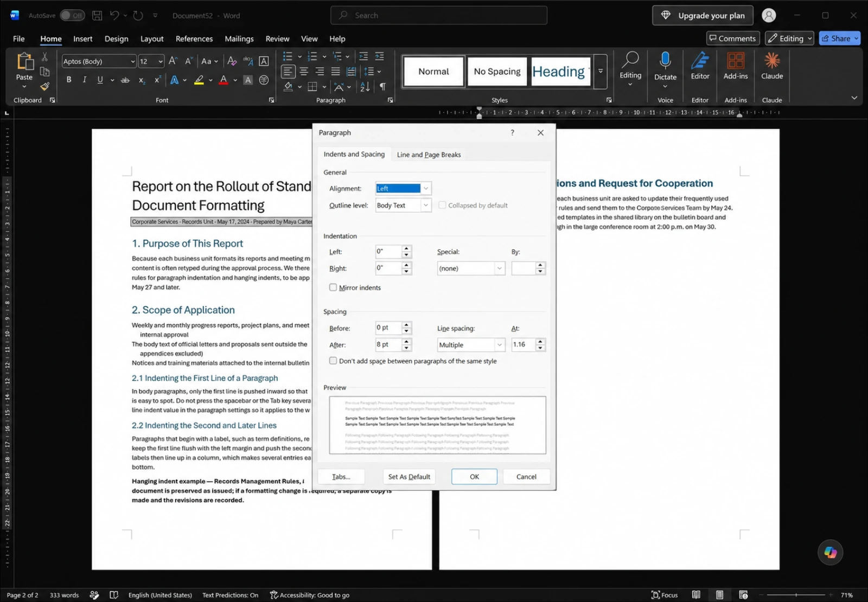868x602 pixels.
Task: Switch to Read Mode view icon
Action: (x=696, y=595)
